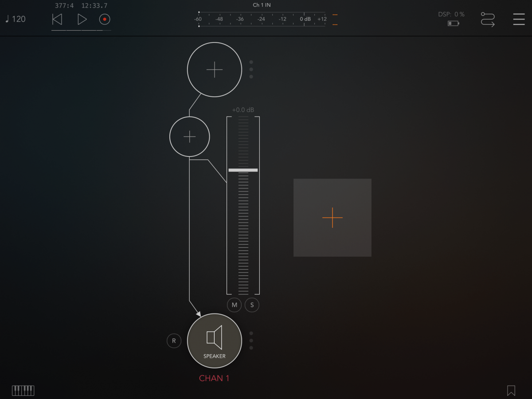Open the hamburger main menu
This screenshot has height=399, width=532.
[519, 20]
